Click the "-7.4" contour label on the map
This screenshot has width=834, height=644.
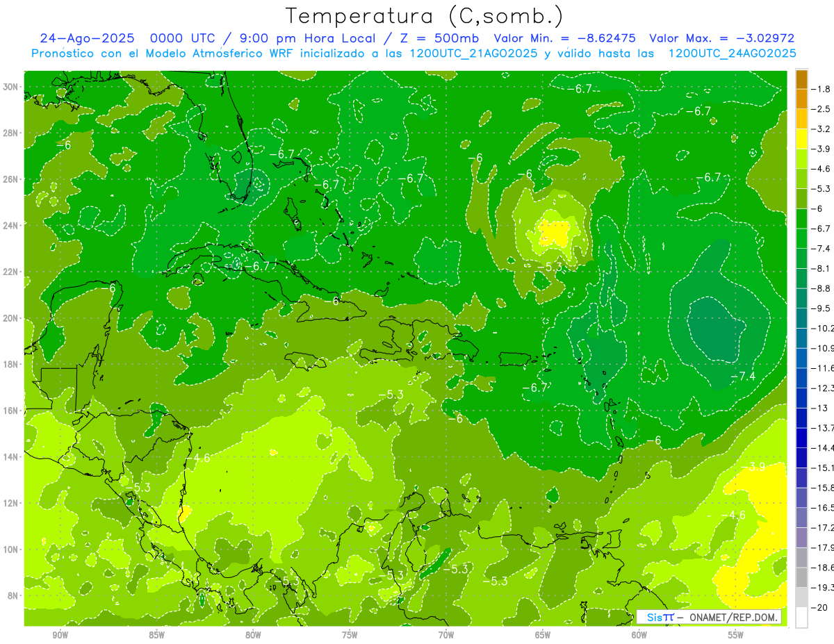(742, 376)
